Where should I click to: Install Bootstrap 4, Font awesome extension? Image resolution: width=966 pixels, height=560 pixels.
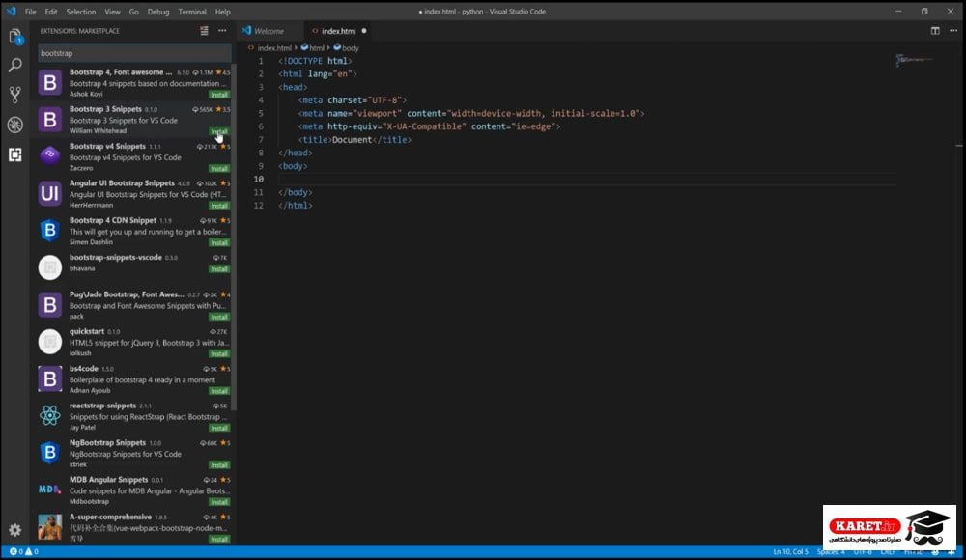tap(219, 95)
